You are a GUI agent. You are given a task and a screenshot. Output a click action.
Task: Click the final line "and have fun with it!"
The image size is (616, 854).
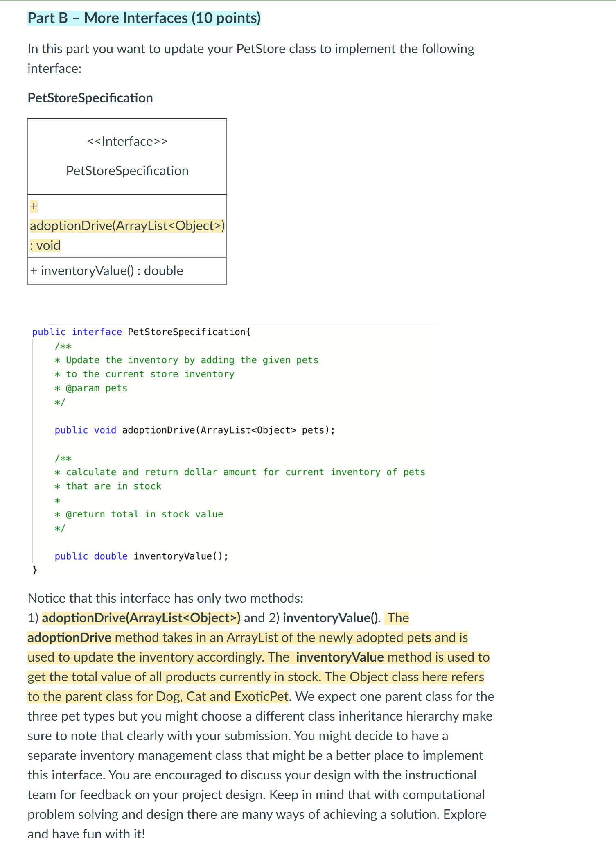coord(86,834)
